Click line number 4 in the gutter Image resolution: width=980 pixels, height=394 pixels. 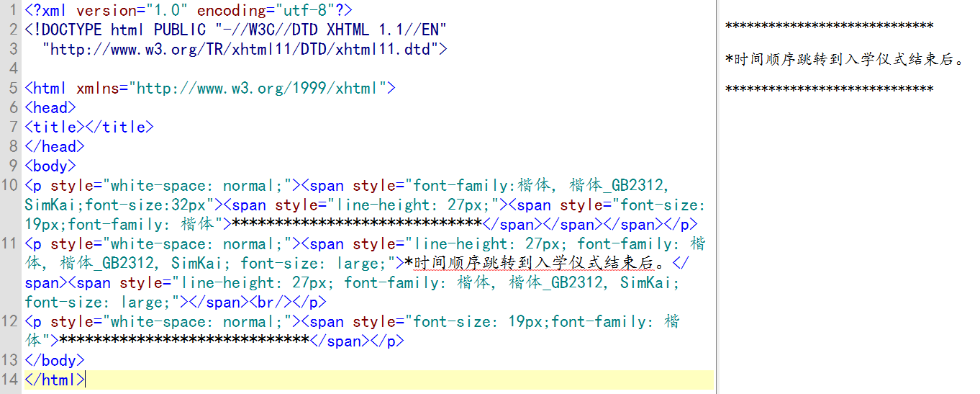pyautogui.click(x=13, y=69)
